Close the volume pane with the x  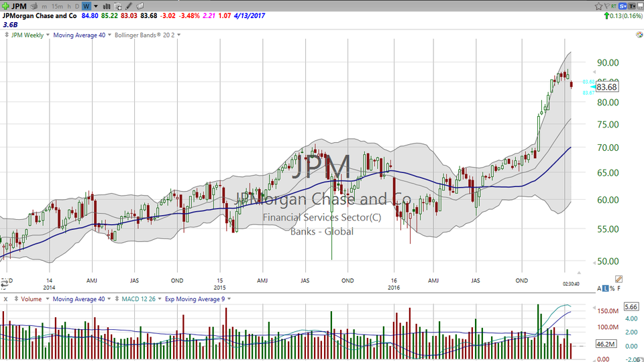(x=5, y=299)
